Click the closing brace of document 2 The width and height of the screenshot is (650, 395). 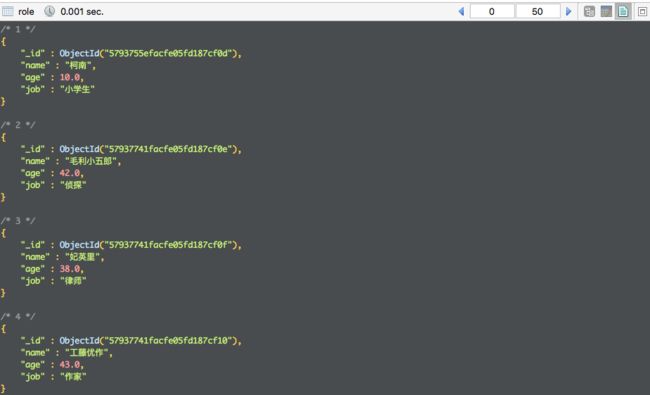(3, 197)
